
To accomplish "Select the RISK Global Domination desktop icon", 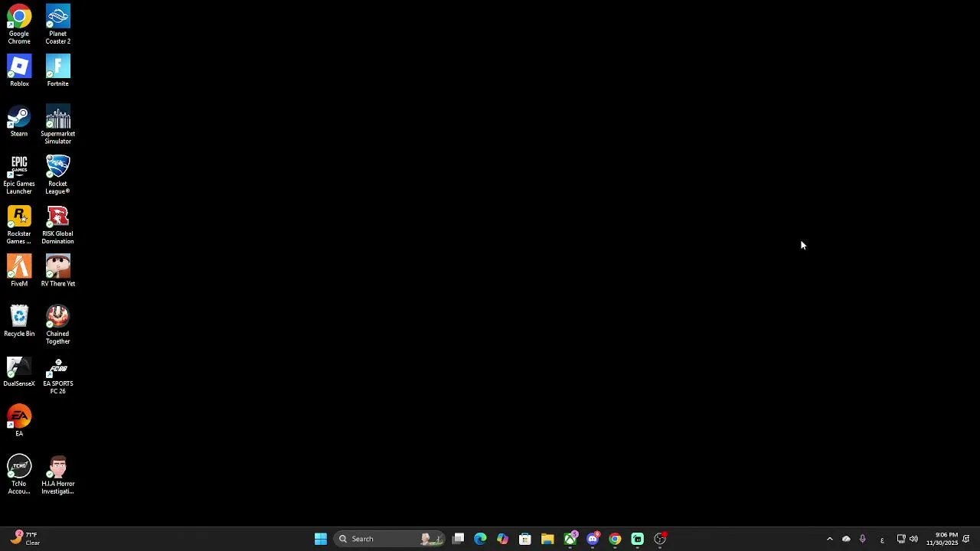I will 57,225.
